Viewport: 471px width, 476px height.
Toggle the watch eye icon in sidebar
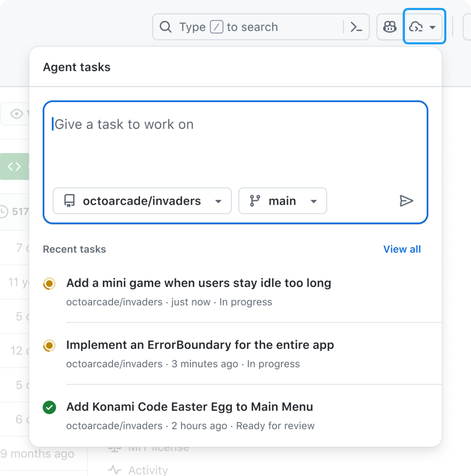point(16,114)
